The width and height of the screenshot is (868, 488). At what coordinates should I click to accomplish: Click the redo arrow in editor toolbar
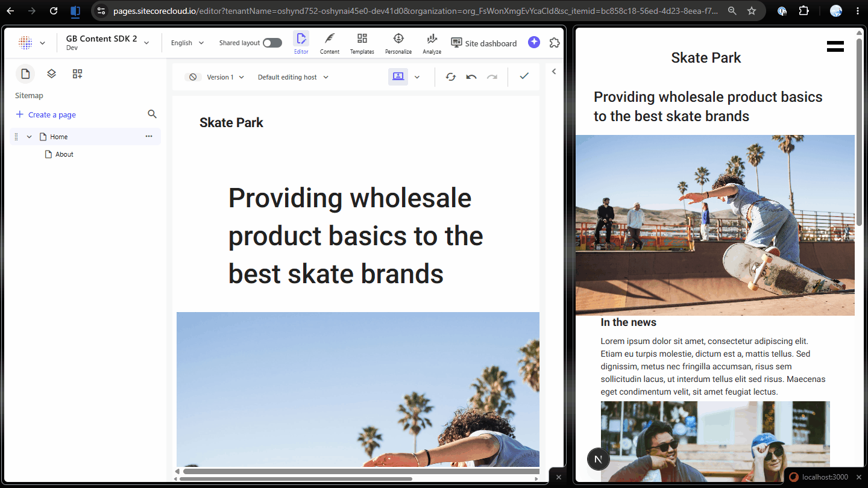coord(492,77)
